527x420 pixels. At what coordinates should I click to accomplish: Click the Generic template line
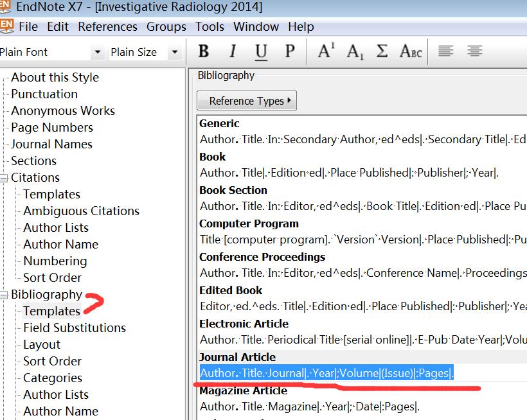point(363,139)
